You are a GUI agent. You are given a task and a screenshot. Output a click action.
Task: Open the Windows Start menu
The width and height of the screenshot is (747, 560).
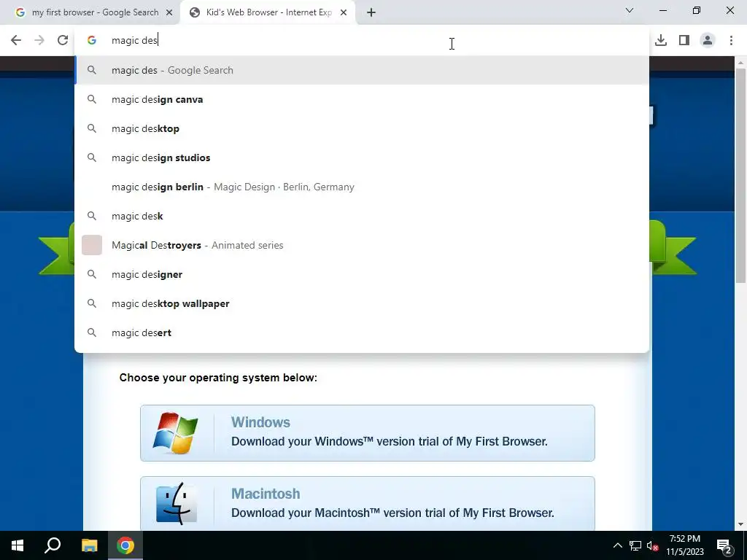(x=18, y=545)
